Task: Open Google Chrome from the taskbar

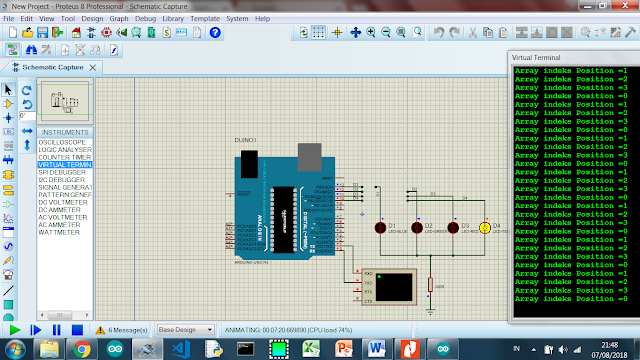Action: pyautogui.click(x=82, y=349)
